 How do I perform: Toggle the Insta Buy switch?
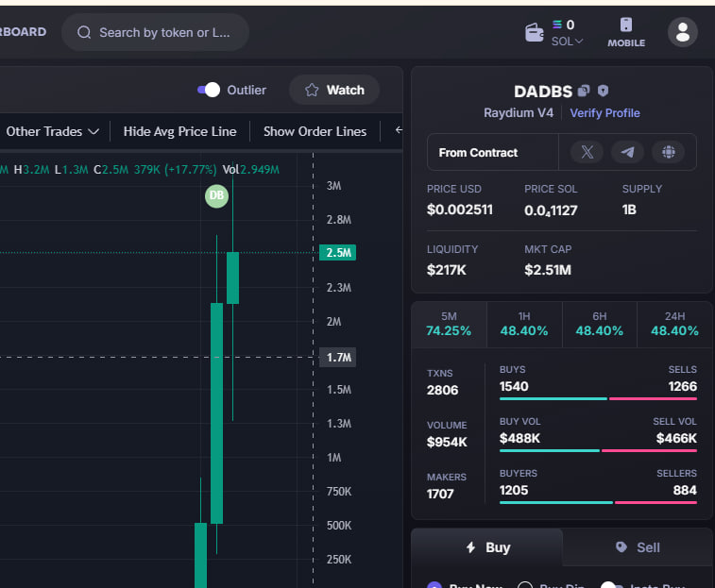[x=611, y=585]
